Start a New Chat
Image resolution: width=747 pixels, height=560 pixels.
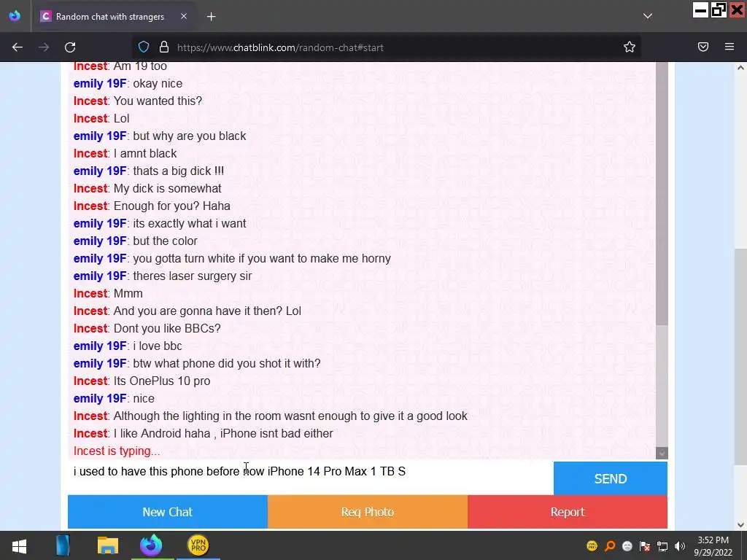pyautogui.click(x=168, y=512)
